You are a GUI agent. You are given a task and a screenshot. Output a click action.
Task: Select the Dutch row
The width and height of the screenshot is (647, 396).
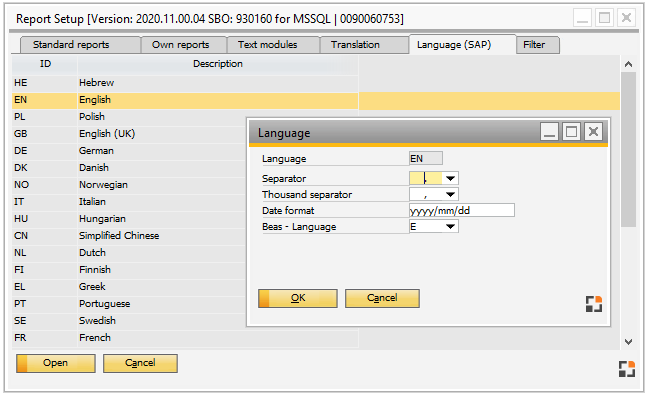tap(129, 253)
